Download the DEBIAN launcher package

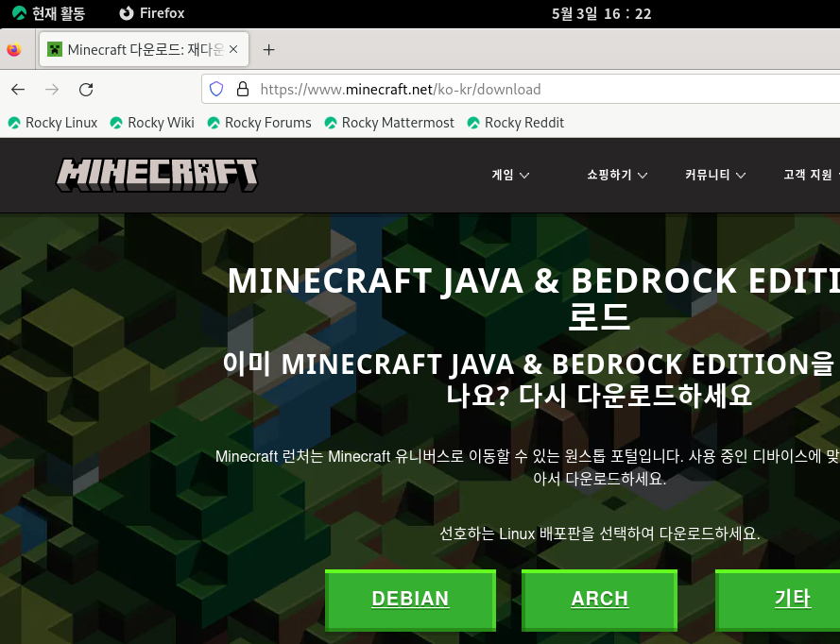tap(410, 601)
